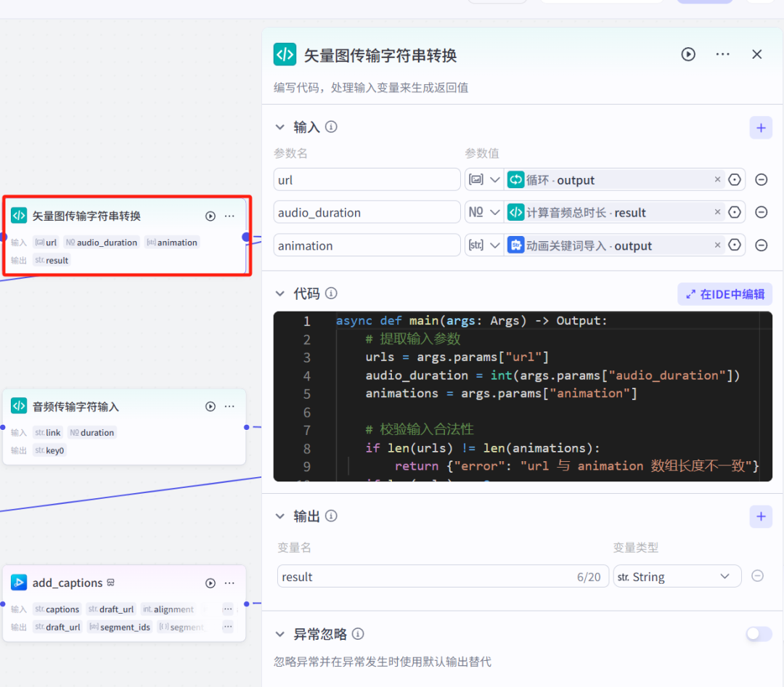Click the info icon next to 异常忽略

point(357,633)
